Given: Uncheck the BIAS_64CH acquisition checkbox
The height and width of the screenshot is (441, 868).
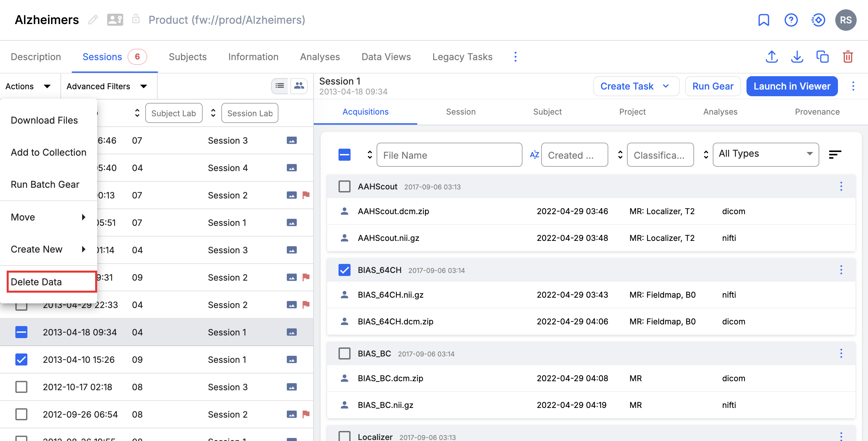Looking at the screenshot, I should click(x=345, y=270).
